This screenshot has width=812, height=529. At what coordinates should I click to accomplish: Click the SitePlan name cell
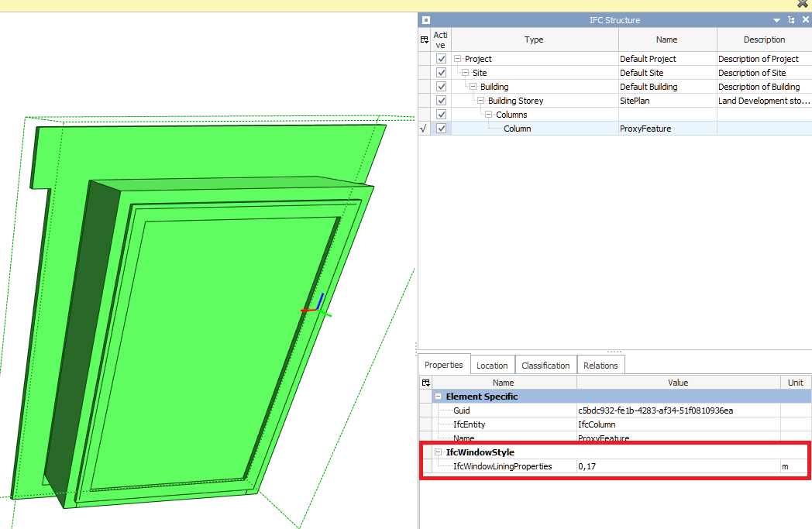click(667, 101)
